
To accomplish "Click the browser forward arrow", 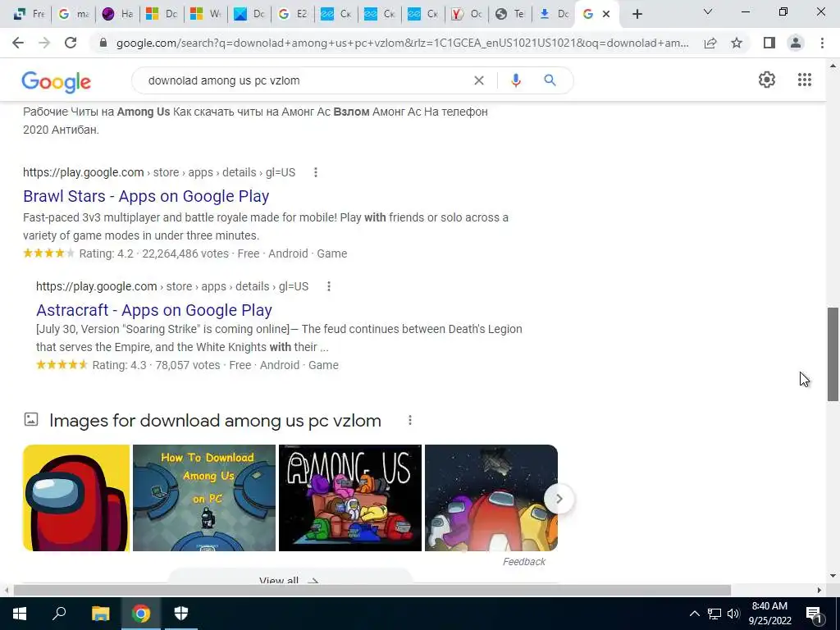I will point(44,43).
